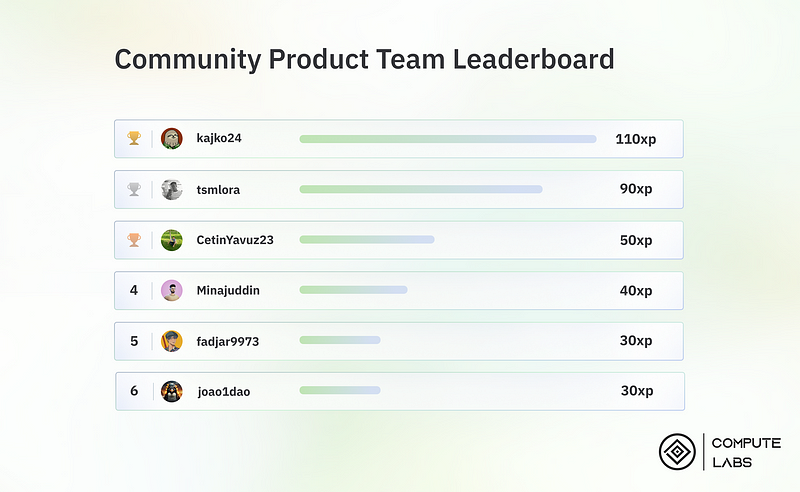Click the Compute Labs logo
800x492 pixels.
pos(677,451)
